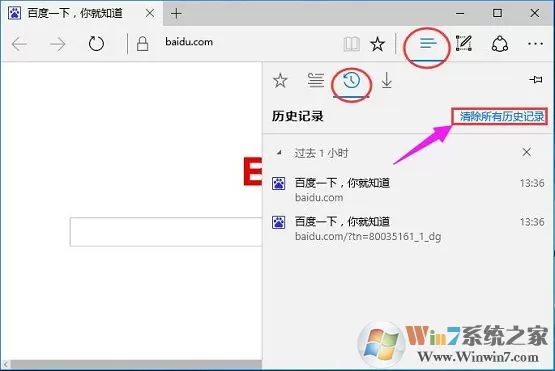Image resolution: width=555 pixels, height=371 pixels.
Task: Collapse the 过去 1 小时 history group
Action: tap(279, 153)
